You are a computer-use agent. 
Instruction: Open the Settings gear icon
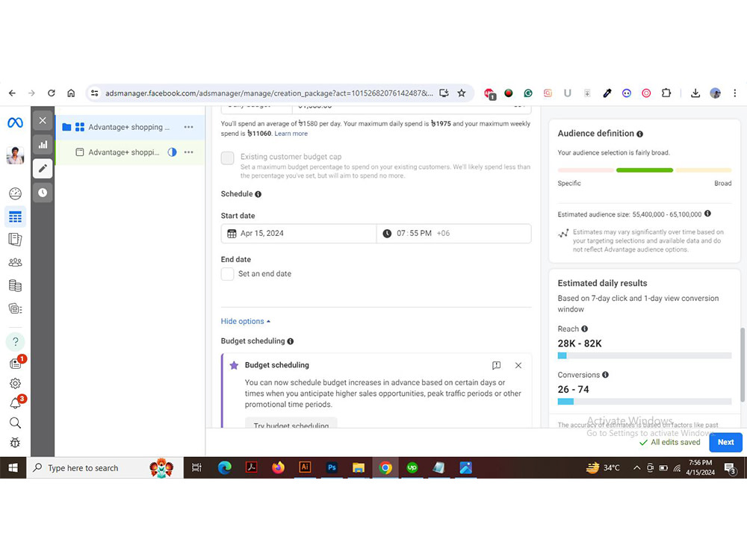pos(15,383)
